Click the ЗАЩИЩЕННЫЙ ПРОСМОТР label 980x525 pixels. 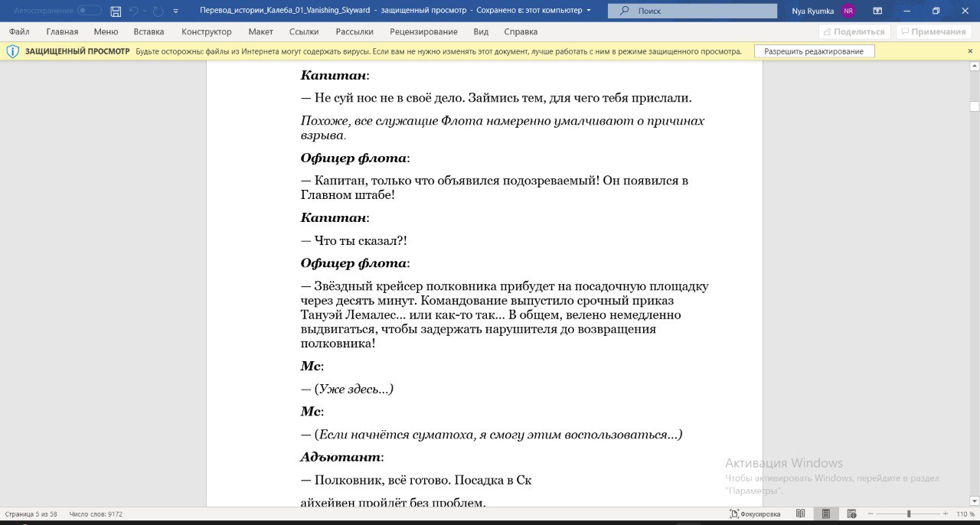[x=77, y=51]
